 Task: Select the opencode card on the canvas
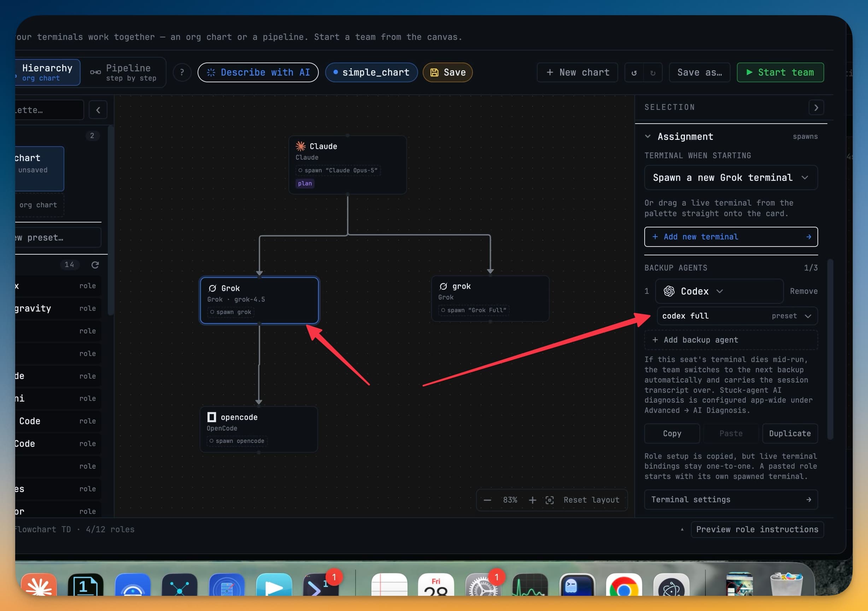click(x=259, y=429)
